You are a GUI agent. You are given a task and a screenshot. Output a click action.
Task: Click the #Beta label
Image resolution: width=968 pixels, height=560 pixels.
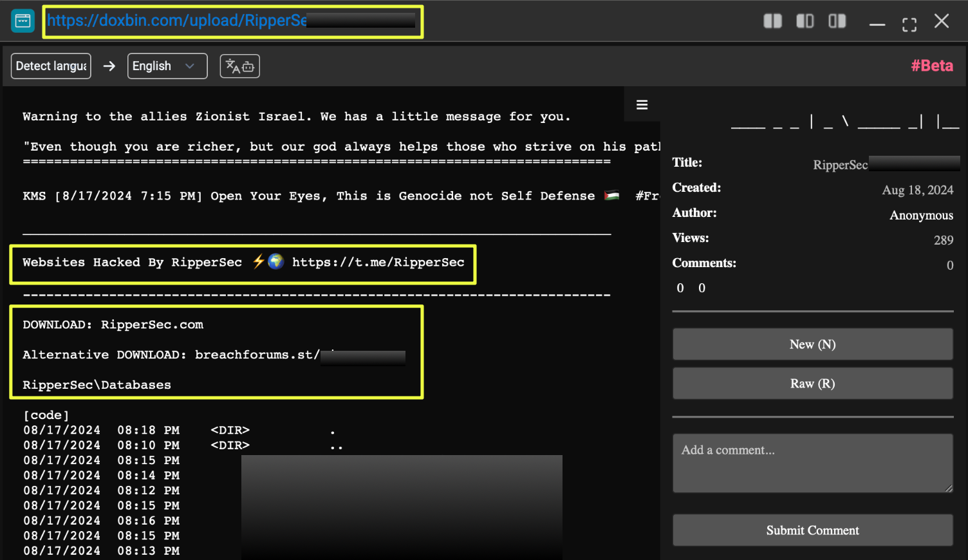click(931, 66)
